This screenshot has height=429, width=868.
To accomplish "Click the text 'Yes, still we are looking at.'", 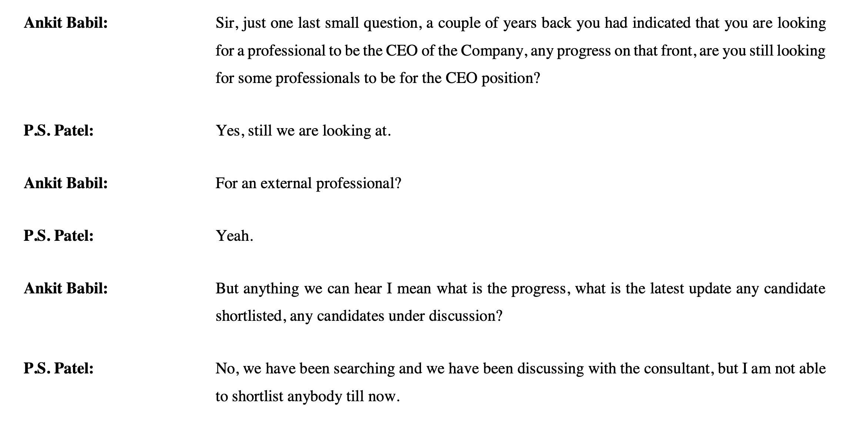I will (303, 131).
